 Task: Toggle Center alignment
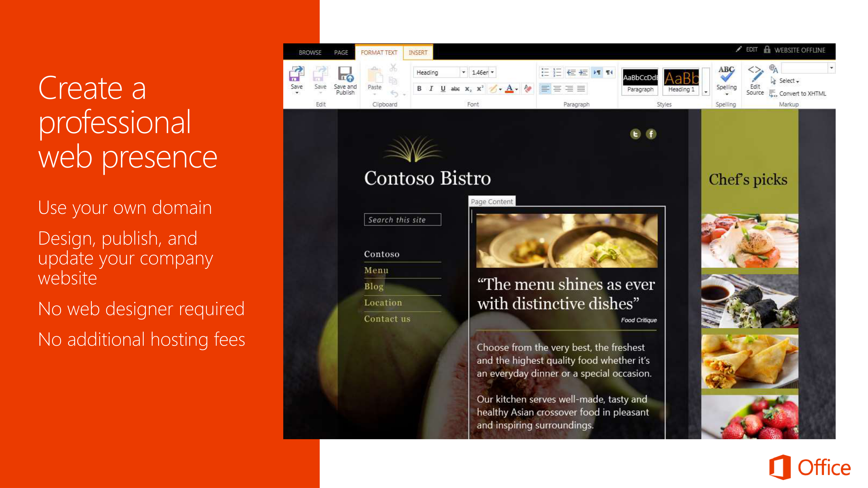click(x=557, y=88)
